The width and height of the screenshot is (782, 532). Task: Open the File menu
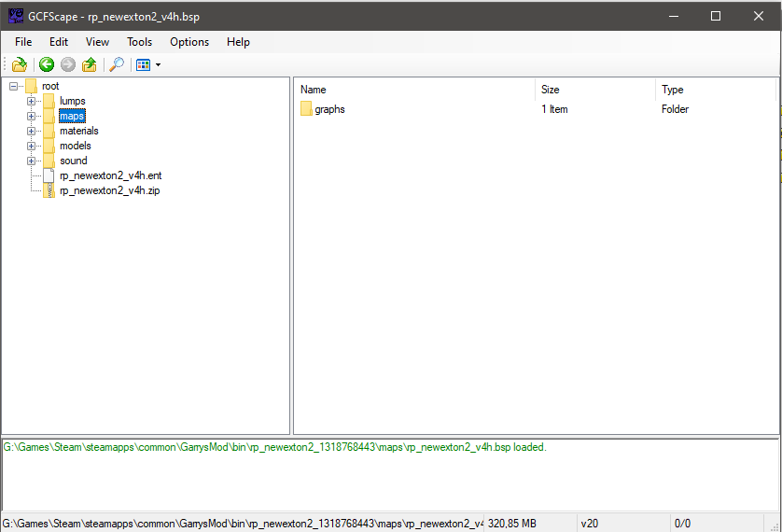pyautogui.click(x=23, y=42)
